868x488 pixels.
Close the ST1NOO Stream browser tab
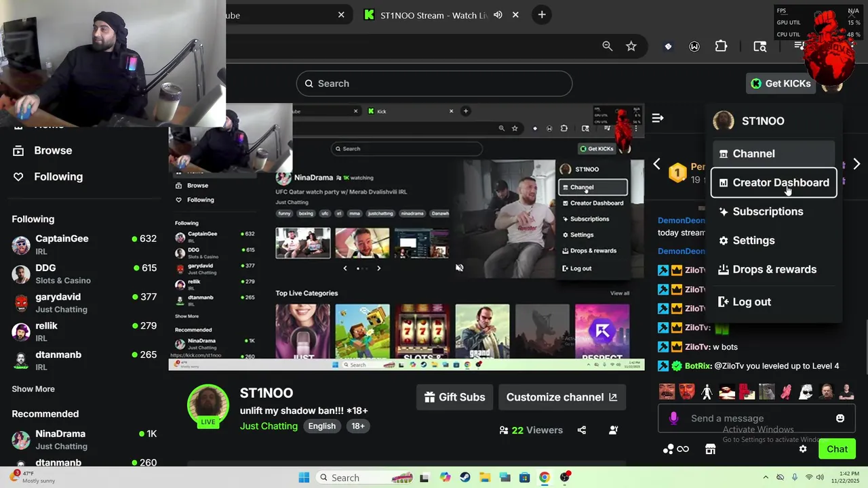(x=516, y=15)
